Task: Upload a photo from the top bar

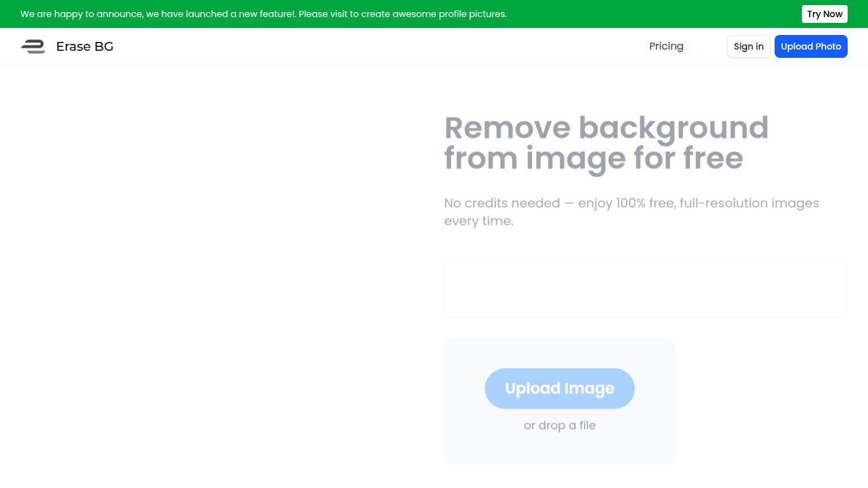Action: pyautogui.click(x=811, y=46)
